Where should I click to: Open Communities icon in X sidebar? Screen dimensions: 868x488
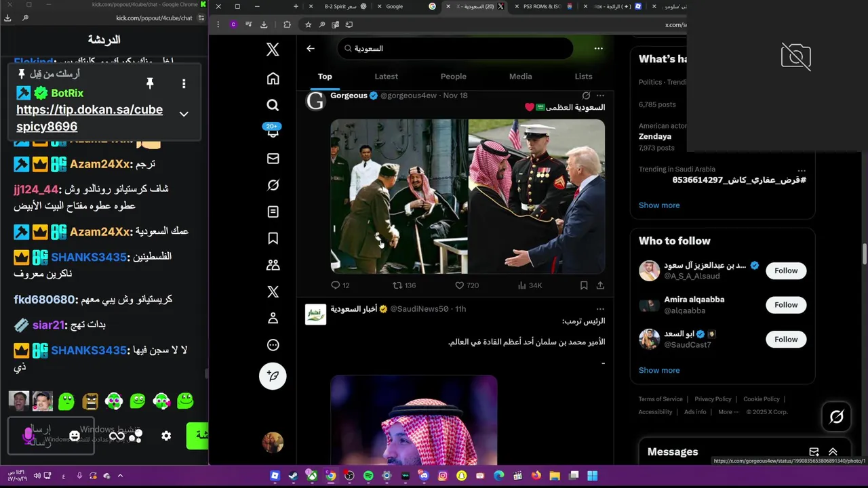click(x=273, y=265)
